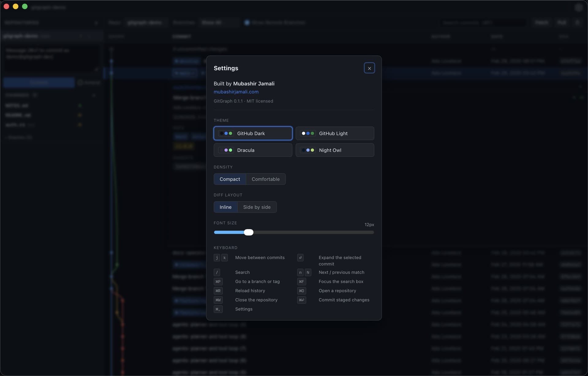Click the ⌘O shortcut key

tap(302, 291)
